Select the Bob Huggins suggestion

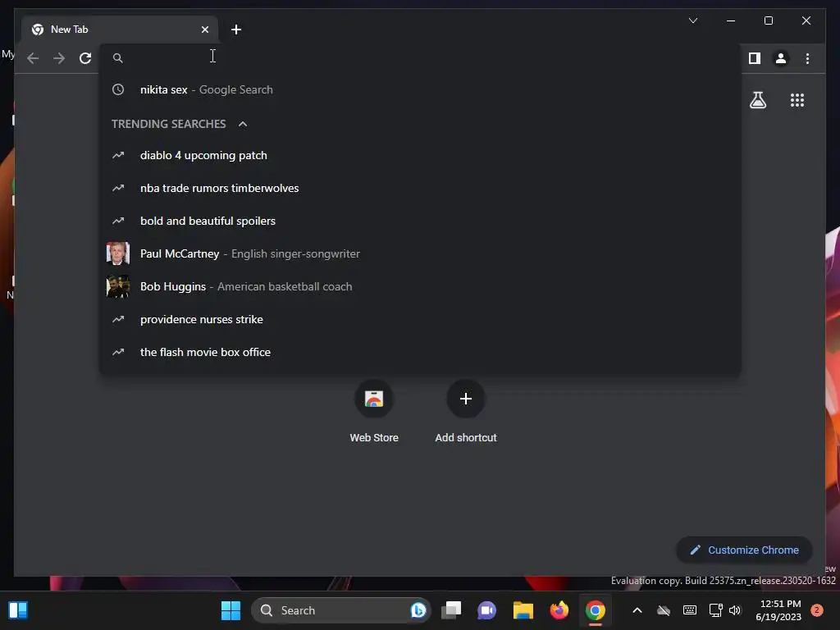[420, 286]
